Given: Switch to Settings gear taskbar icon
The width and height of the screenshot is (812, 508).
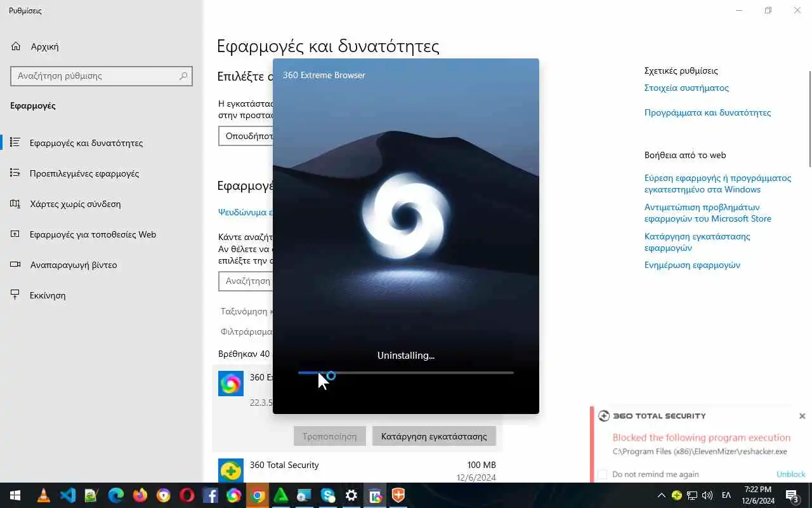Looking at the screenshot, I should pyautogui.click(x=351, y=495).
